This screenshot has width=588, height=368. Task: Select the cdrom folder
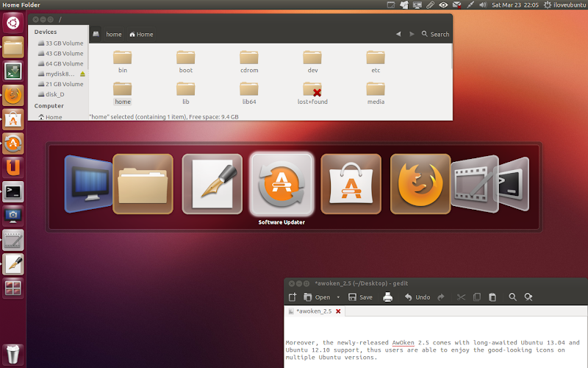click(x=249, y=62)
